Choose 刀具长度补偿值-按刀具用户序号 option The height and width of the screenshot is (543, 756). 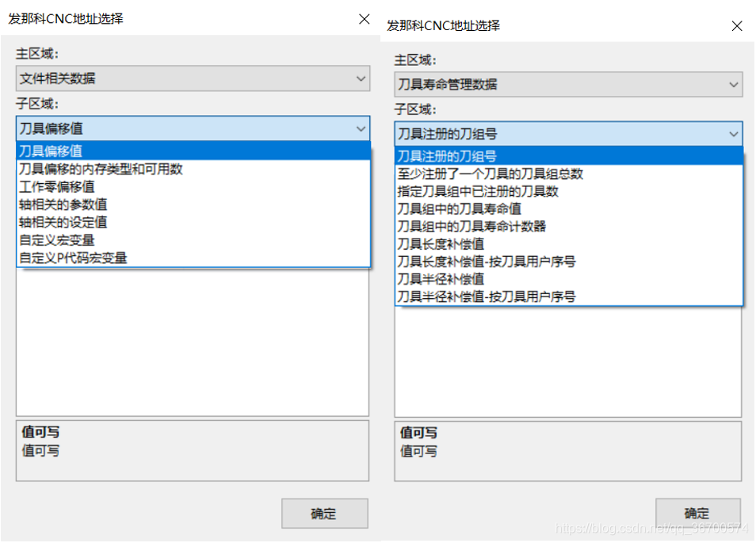[568, 262]
